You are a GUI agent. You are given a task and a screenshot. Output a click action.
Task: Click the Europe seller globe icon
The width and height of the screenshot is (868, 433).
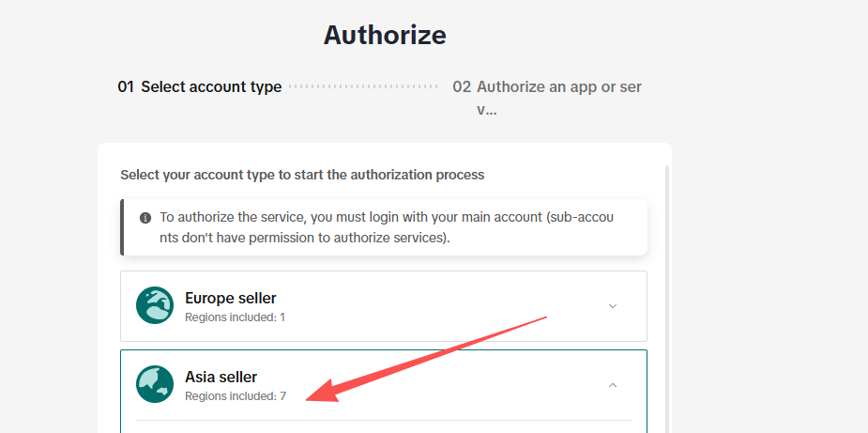click(x=155, y=306)
